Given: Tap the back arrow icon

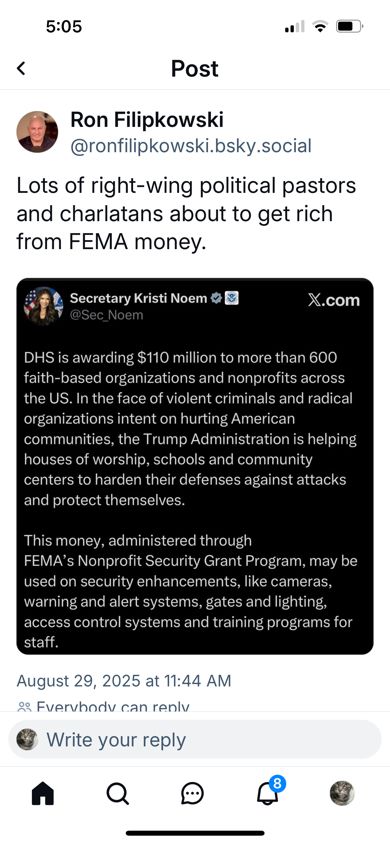Looking at the screenshot, I should tap(21, 68).
